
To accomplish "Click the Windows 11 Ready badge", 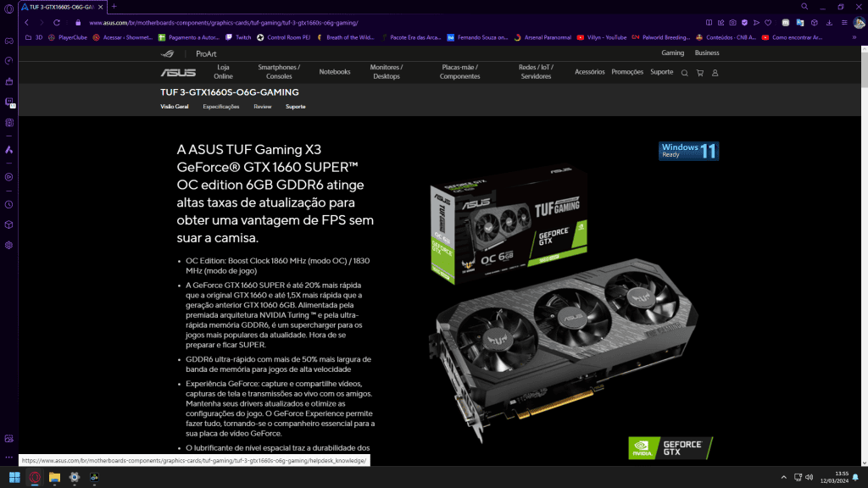I will click(688, 151).
